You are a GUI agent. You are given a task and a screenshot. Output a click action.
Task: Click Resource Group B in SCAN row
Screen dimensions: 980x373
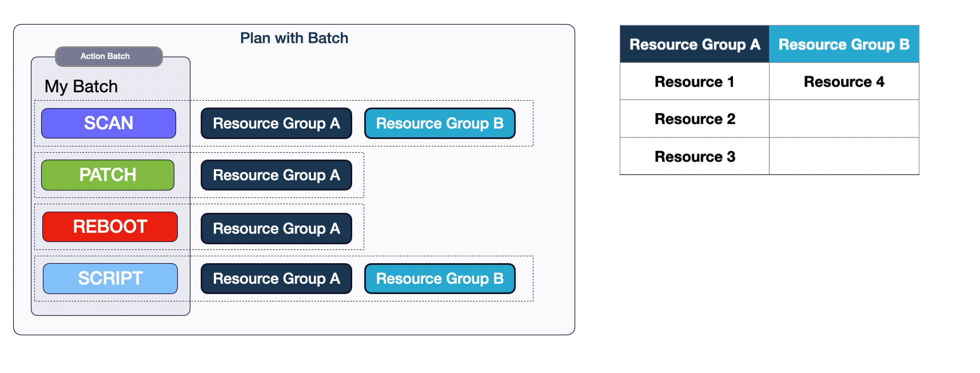click(440, 124)
